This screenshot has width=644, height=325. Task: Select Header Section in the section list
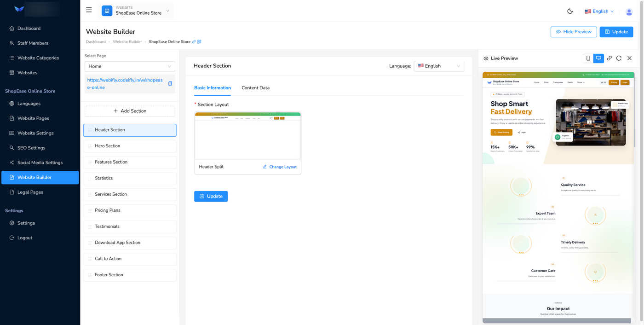click(130, 130)
